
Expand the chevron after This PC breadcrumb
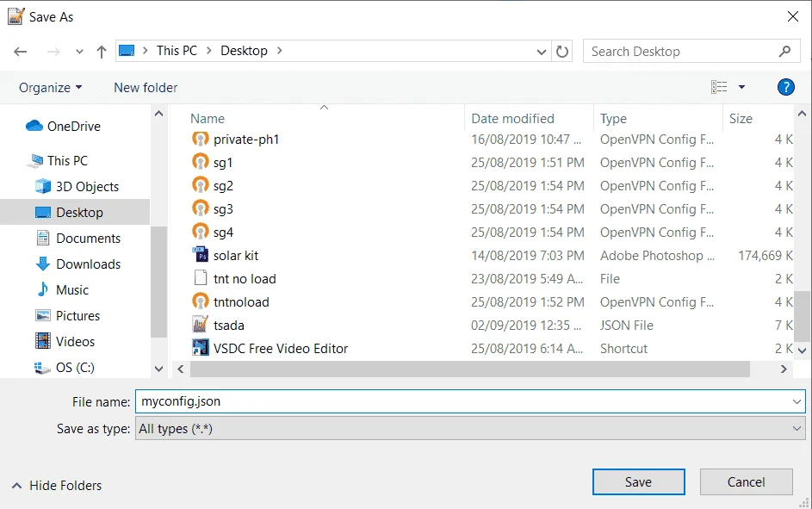(209, 51)
